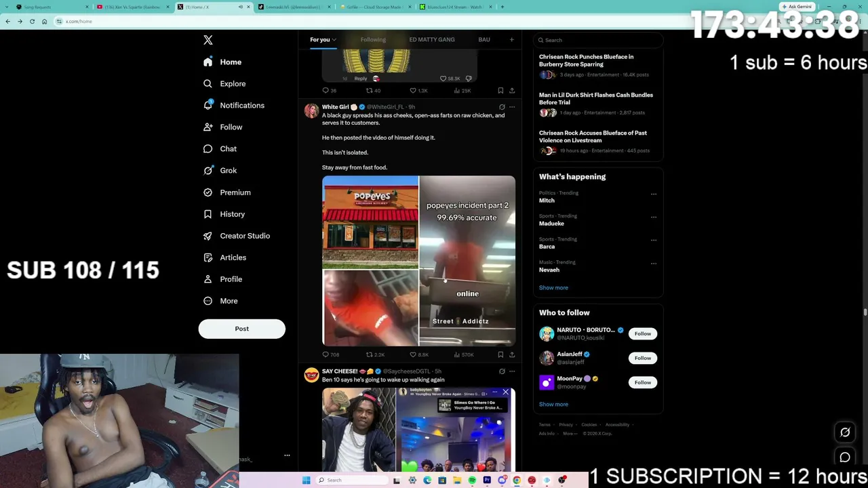Open trend Chrisean Rock Punches Blueface
Screen dimensions: 868x488
click(x=586, y=60)
